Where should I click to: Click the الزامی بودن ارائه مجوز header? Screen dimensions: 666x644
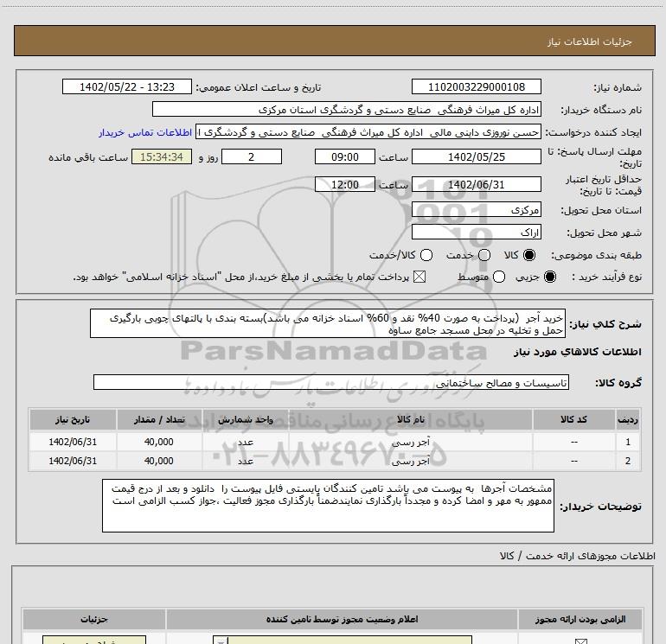tap(580, 620)
